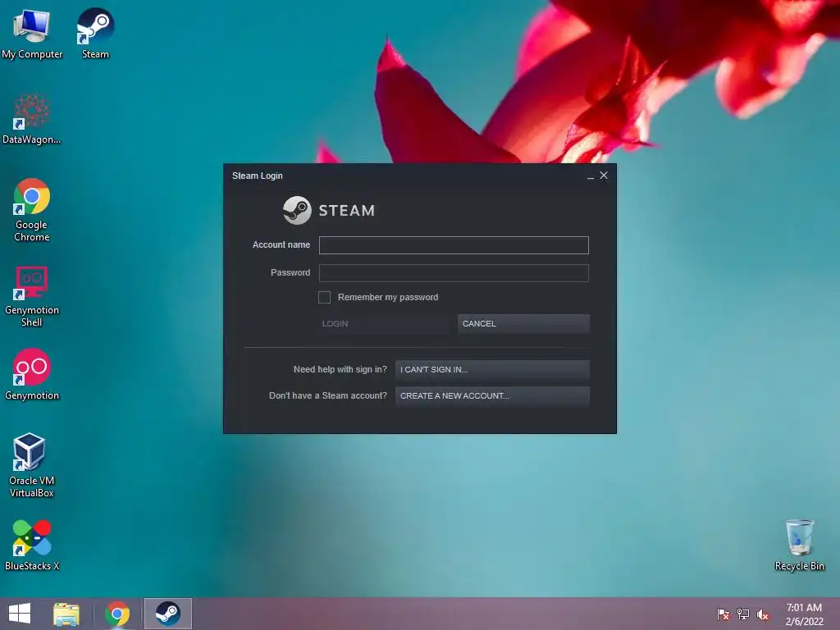Click the Steam Login title text
The width and height of the screenshot is (840, 630).
coord(257,176)
